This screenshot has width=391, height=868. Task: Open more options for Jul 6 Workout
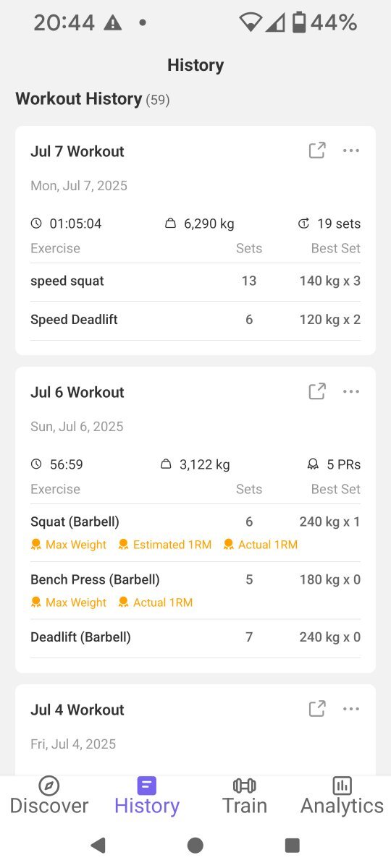click(351, 391)
